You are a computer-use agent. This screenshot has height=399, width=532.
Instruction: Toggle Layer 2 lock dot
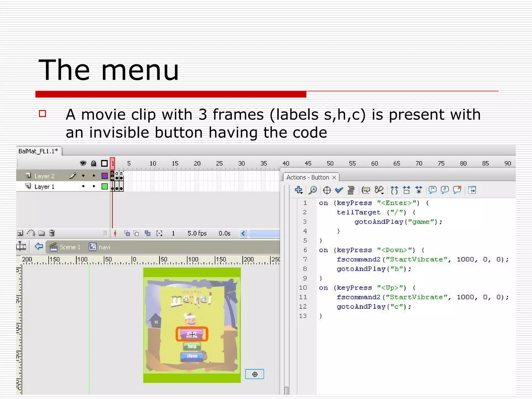94,176
